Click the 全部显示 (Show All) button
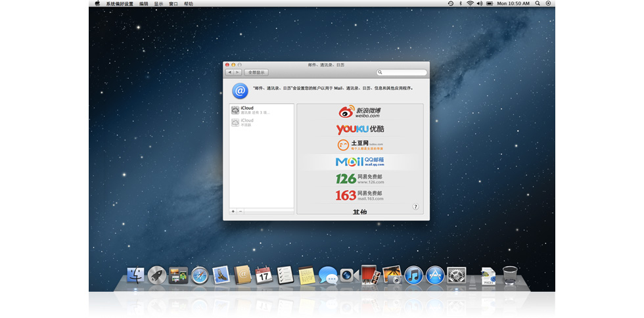The width and height of the screenshot is (644, 318). pos(256,72)
